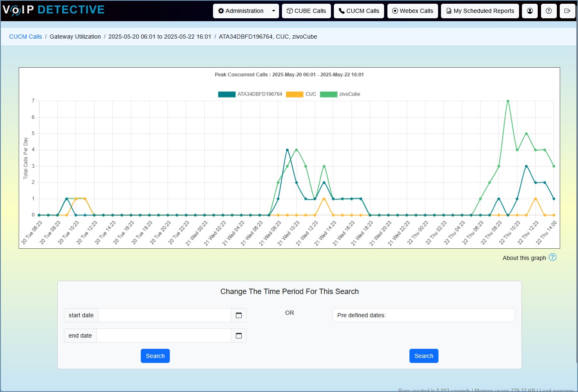
Task: Open the CUBE Calls menu
Action: [x=306, y=11]
